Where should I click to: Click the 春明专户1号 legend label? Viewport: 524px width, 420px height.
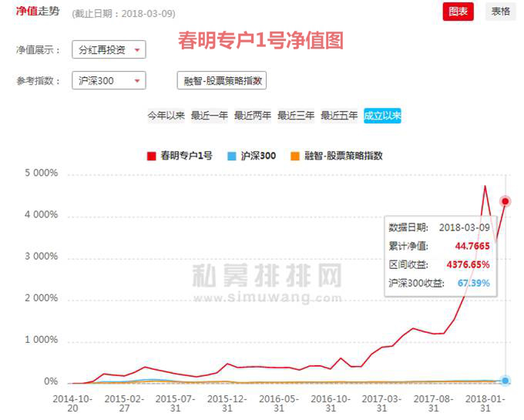click(x=186, y=156)
